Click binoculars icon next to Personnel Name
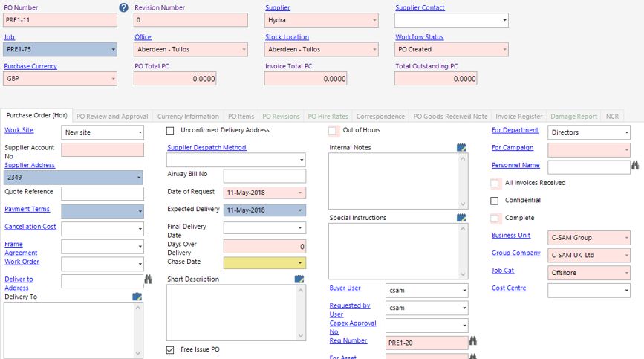The width and height of the screenshot is (644, 359). (635, 166)
